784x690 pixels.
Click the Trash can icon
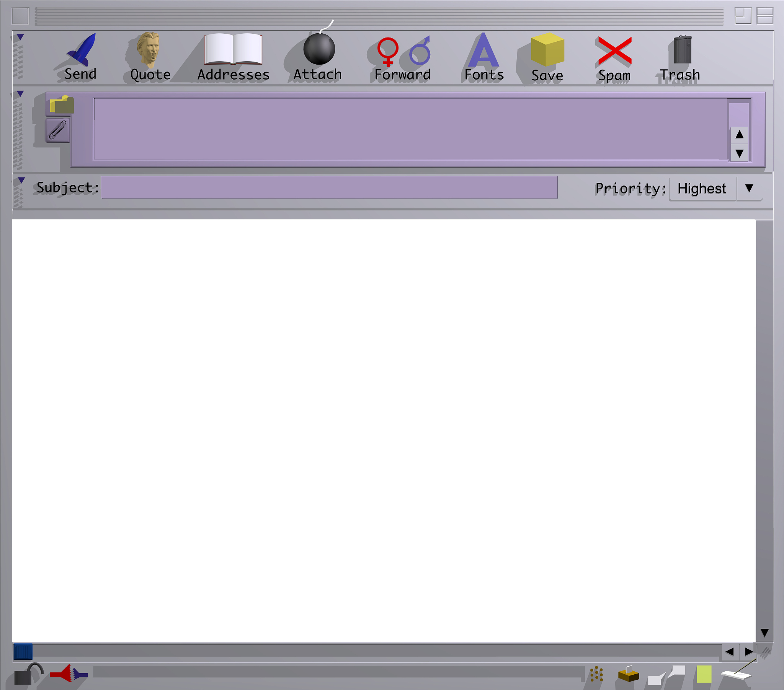682,50
